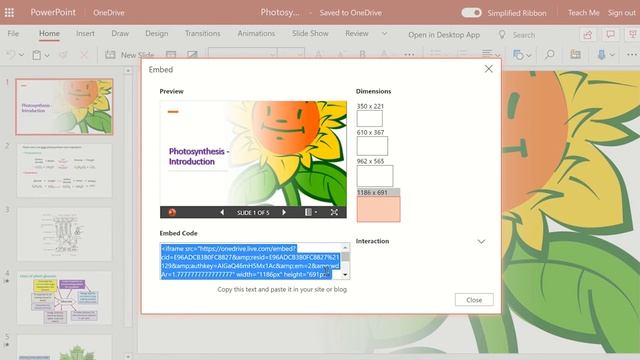
Task: Open more font options ellipsis
Action: pos(409,55)
